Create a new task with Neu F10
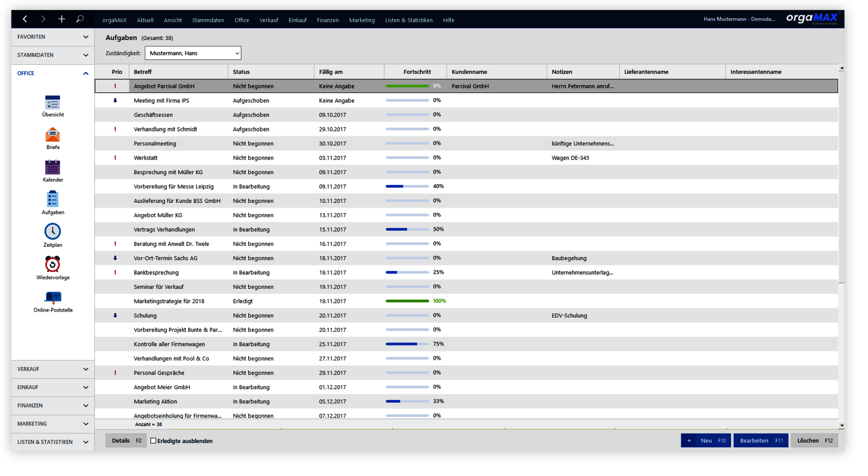The image size is (868, 476). point(706,441)
